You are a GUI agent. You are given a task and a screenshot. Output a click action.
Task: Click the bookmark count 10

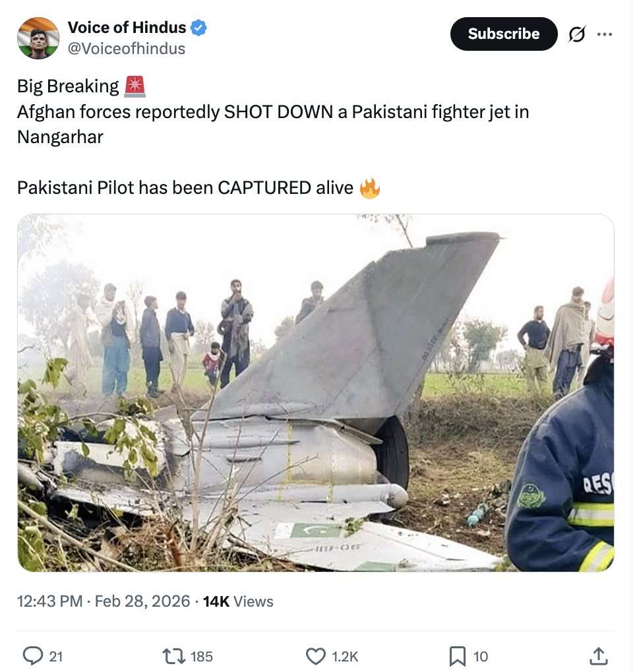point(481,656)
